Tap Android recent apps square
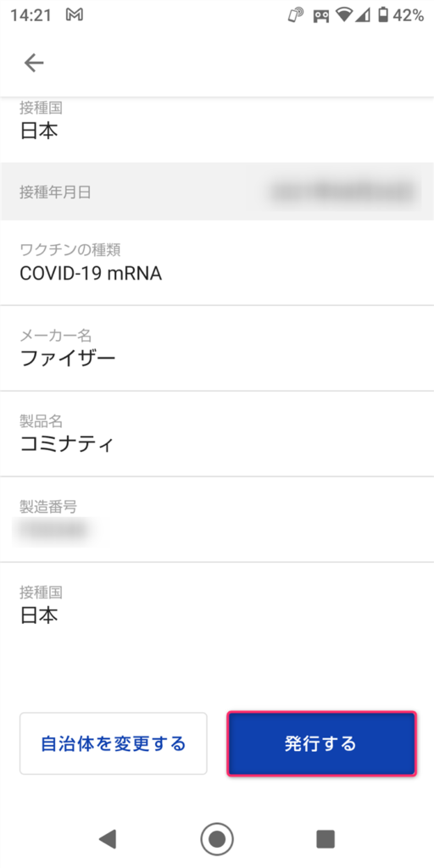 click(325, 839)
